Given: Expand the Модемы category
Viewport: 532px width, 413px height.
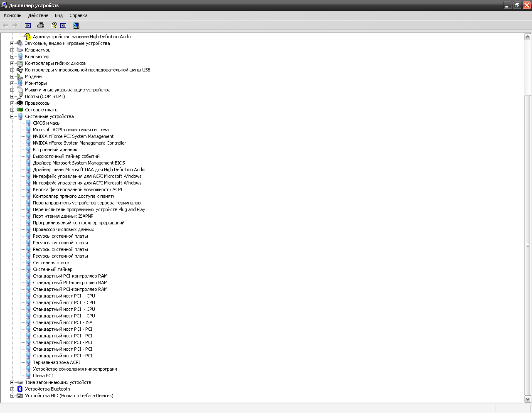Looking at the screenshot, I should (x=12, y=76).
